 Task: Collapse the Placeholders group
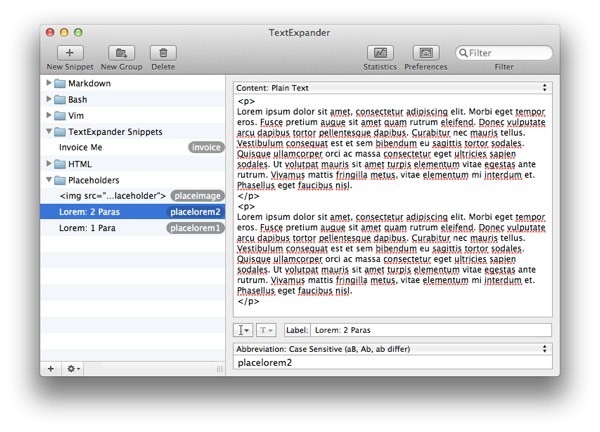tap(49, 179)
